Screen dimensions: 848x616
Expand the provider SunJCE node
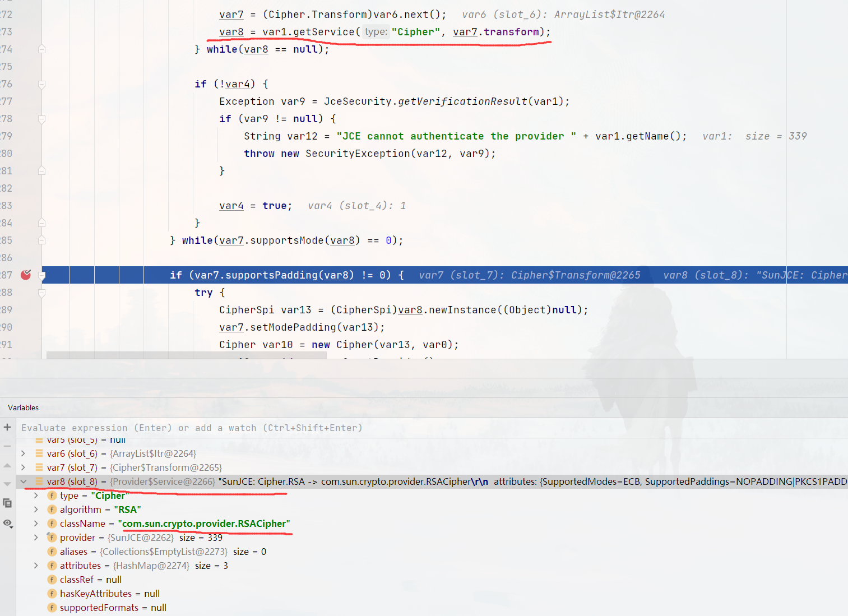pos(36,537)
